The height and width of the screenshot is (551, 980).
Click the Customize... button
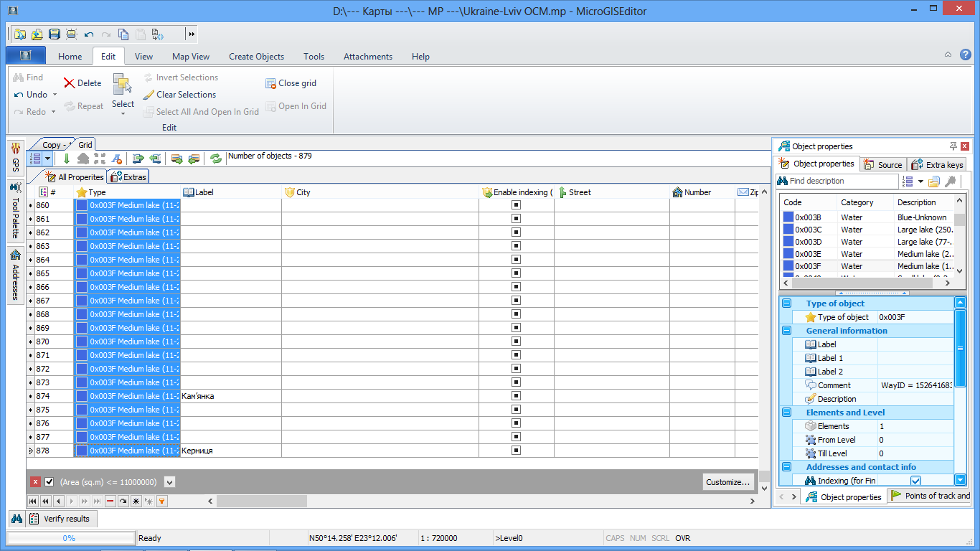tap(728, 482)
